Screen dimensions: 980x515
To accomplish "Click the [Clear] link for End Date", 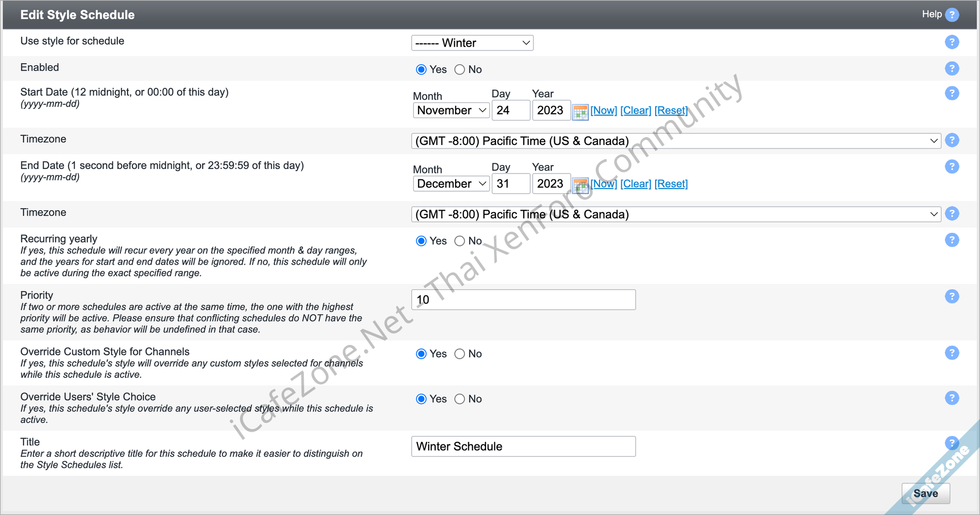I will 636,184.
